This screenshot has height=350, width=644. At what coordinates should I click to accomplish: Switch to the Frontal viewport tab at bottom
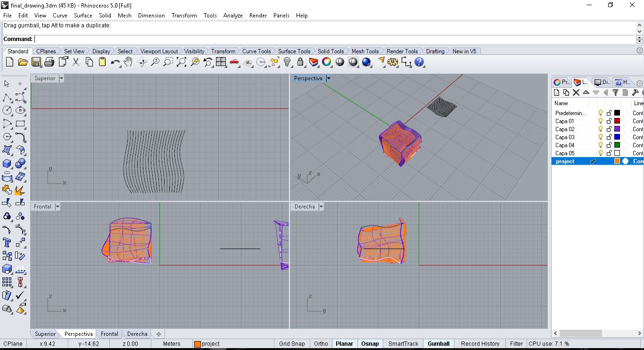[109, 333]
